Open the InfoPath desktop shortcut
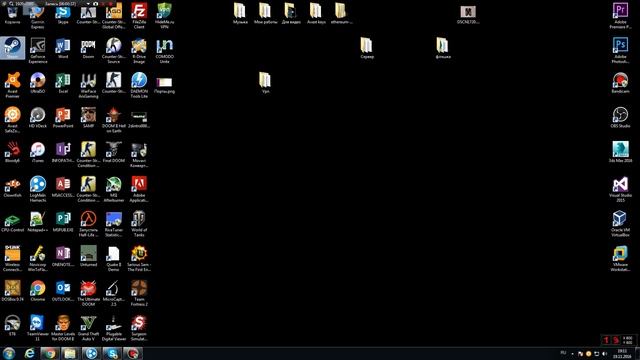Screen dimensions: 640x360 click(x=63, y=152)
